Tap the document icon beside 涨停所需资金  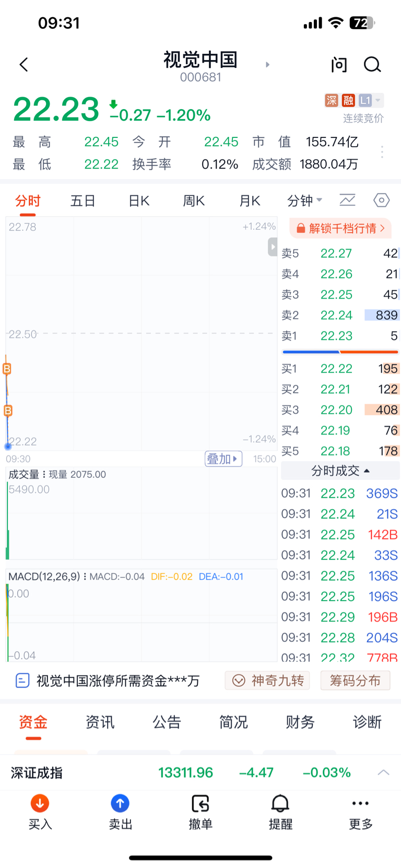pyautogui.click(x=22, y=681)
